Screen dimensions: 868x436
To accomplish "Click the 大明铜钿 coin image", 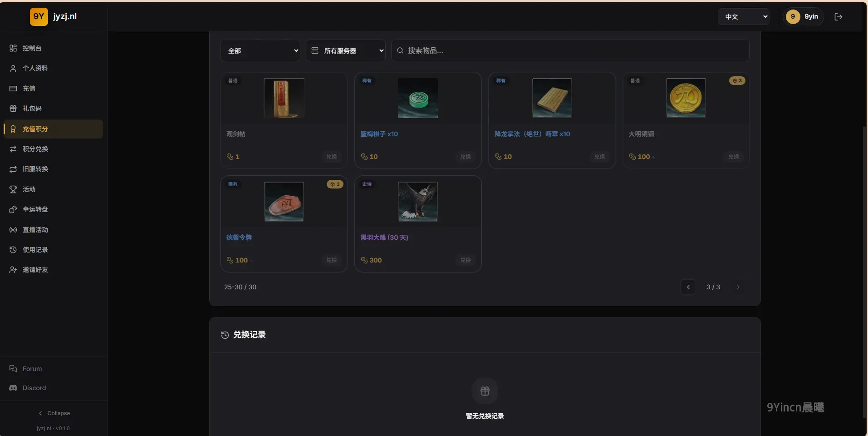I will tap(686, 98).
